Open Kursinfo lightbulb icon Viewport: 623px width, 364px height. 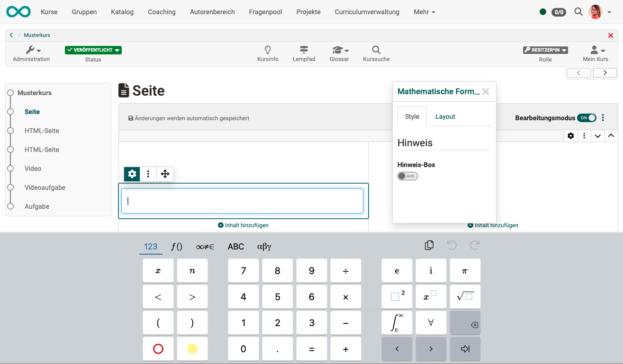click(x=268, y=50)
